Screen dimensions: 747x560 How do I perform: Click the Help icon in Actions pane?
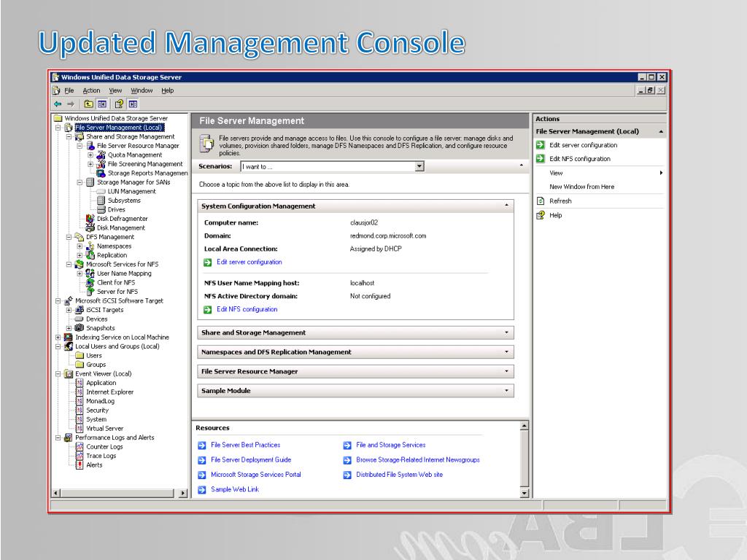pos(541,215)
